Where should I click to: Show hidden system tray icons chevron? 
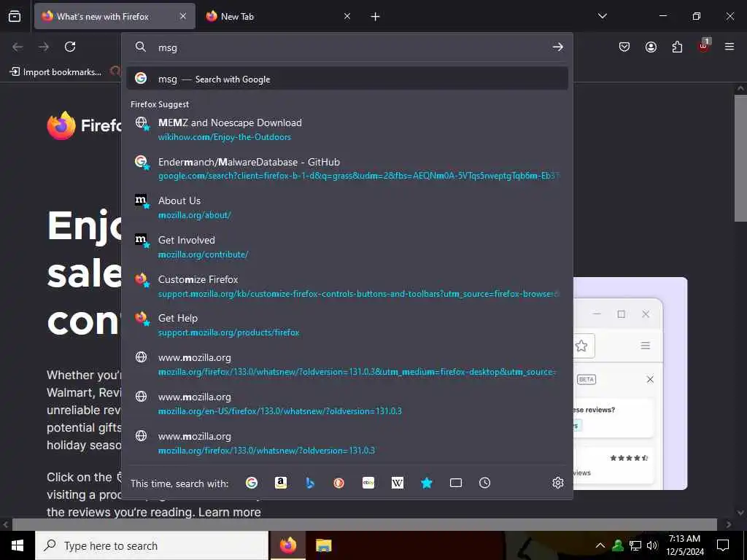600,545
